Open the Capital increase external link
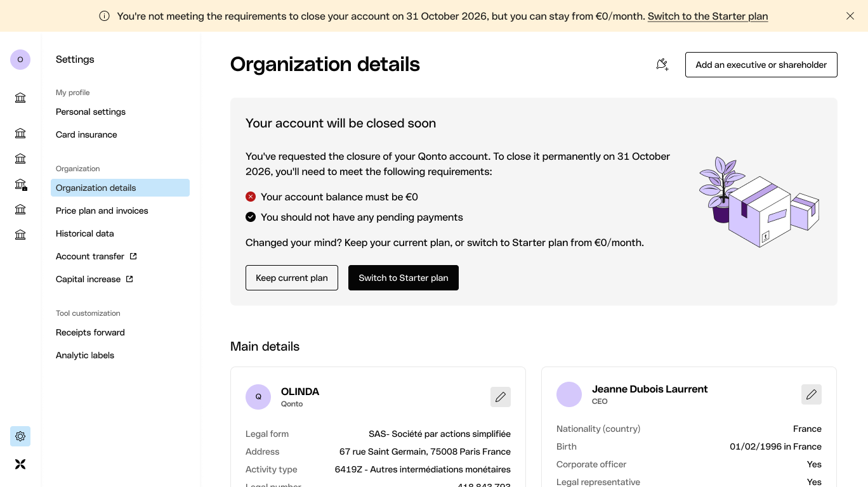This screenshot has height=487, width=868. (x=95, y=279)
